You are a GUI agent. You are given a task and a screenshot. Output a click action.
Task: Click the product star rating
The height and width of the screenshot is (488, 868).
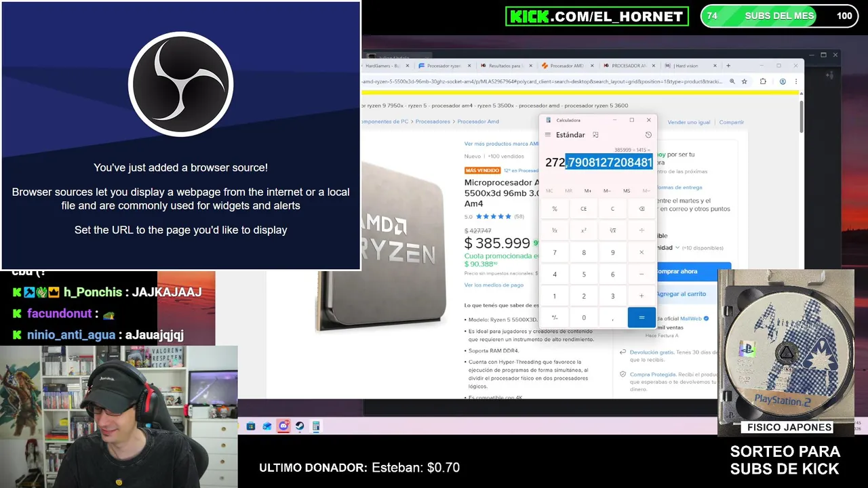(x=494, y=216)
